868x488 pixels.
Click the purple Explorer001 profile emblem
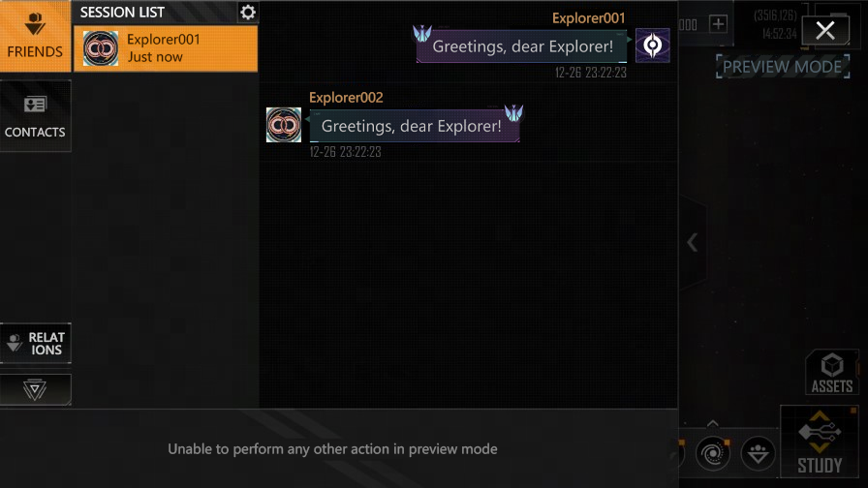[652, 45]
